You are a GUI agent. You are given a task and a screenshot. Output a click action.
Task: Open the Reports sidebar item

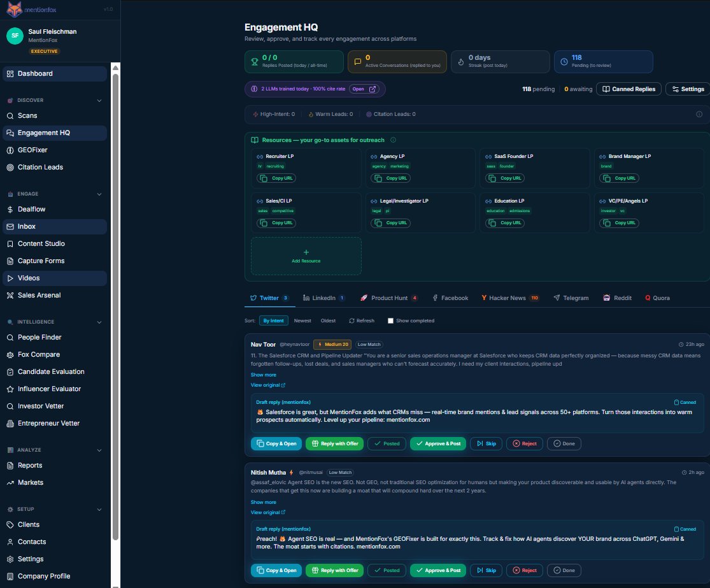54,466
